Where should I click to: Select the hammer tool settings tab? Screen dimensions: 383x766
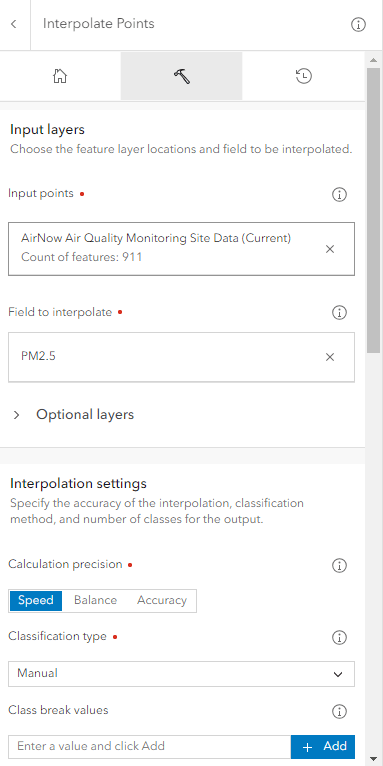[x=181, y=76]
